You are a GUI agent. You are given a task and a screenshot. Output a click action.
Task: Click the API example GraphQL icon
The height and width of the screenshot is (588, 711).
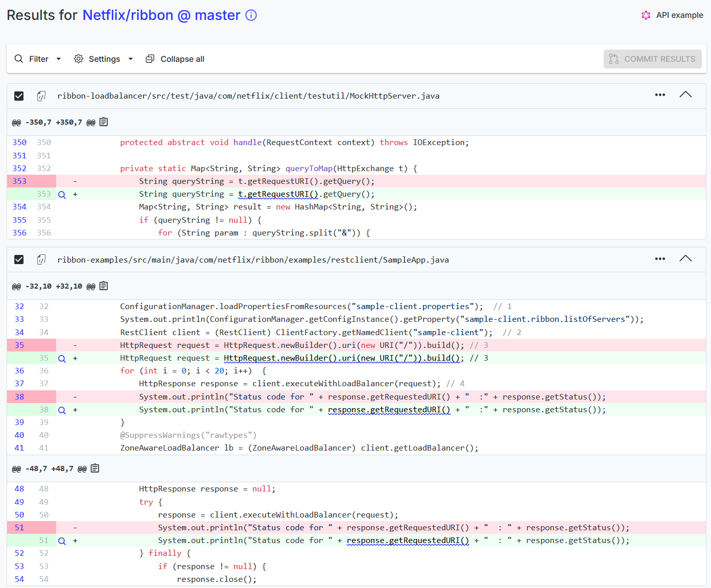[646, 15]
